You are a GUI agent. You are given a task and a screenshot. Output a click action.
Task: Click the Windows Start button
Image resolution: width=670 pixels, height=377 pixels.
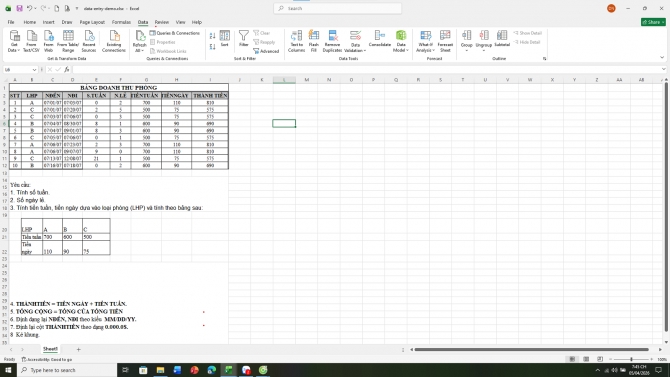click(8, 370)
